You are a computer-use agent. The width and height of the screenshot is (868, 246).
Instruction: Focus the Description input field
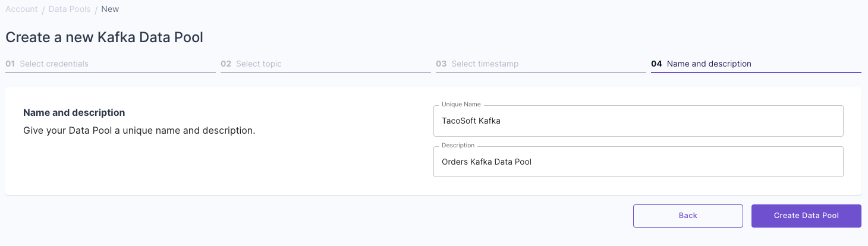[x=639, y=162]
